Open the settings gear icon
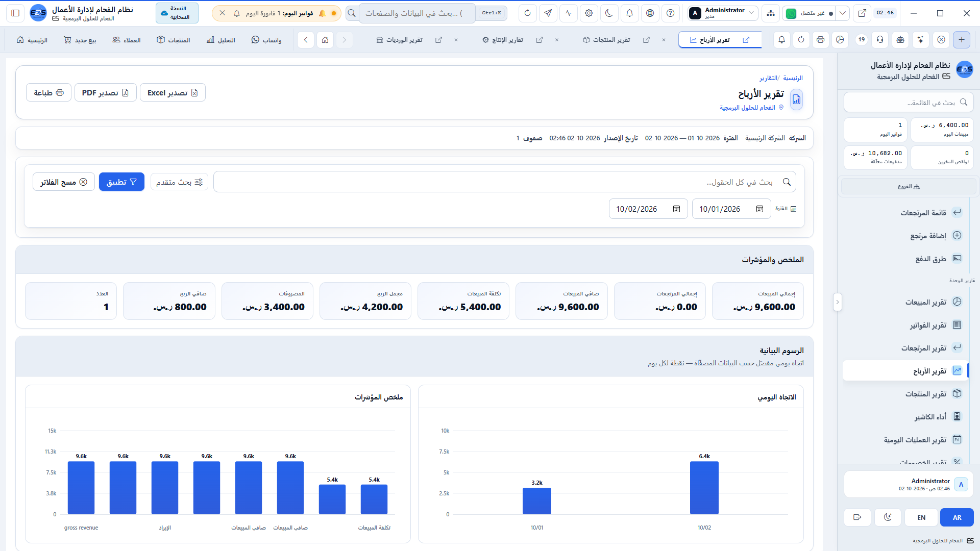Viewport: 980px width, 551px height. click(x=589, y=13)
